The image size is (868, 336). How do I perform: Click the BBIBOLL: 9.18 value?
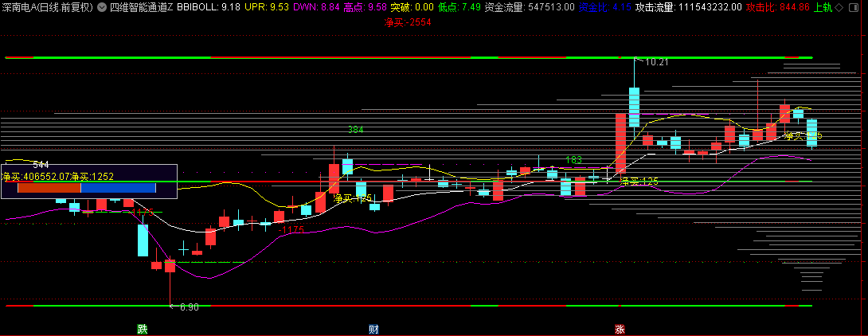click(x=208, y=7)
